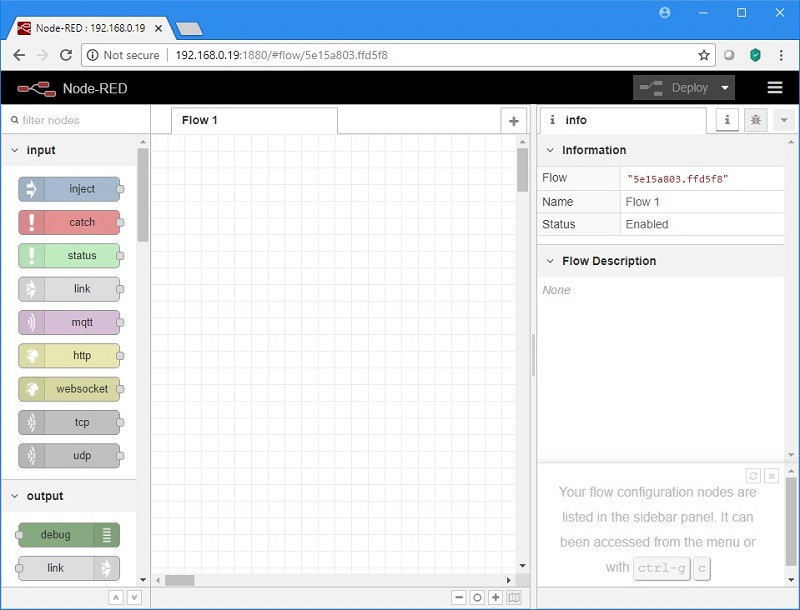Close the tips box with X
This screenshot has width=800, height=610.
click(x=772, y=476)
